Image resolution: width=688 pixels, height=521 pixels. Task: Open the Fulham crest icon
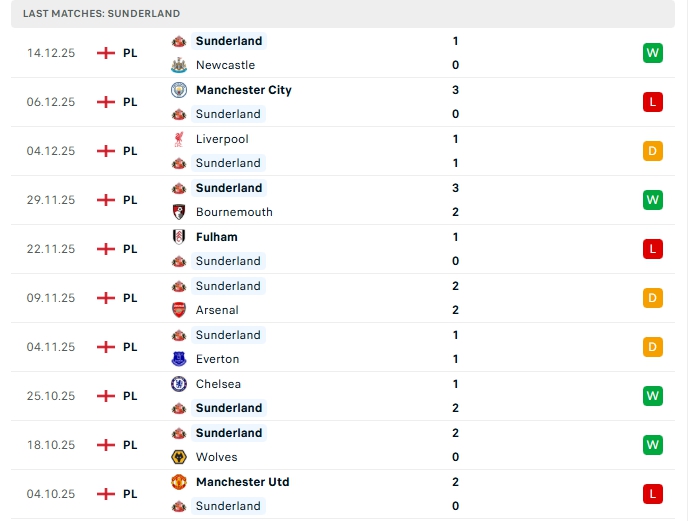[x=179, y=237]
